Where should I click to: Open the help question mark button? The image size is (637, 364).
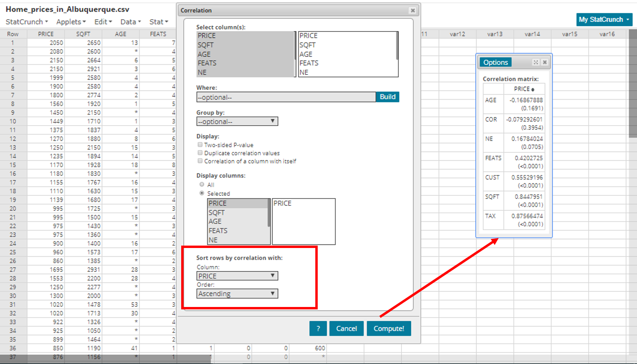pos(318,329)
